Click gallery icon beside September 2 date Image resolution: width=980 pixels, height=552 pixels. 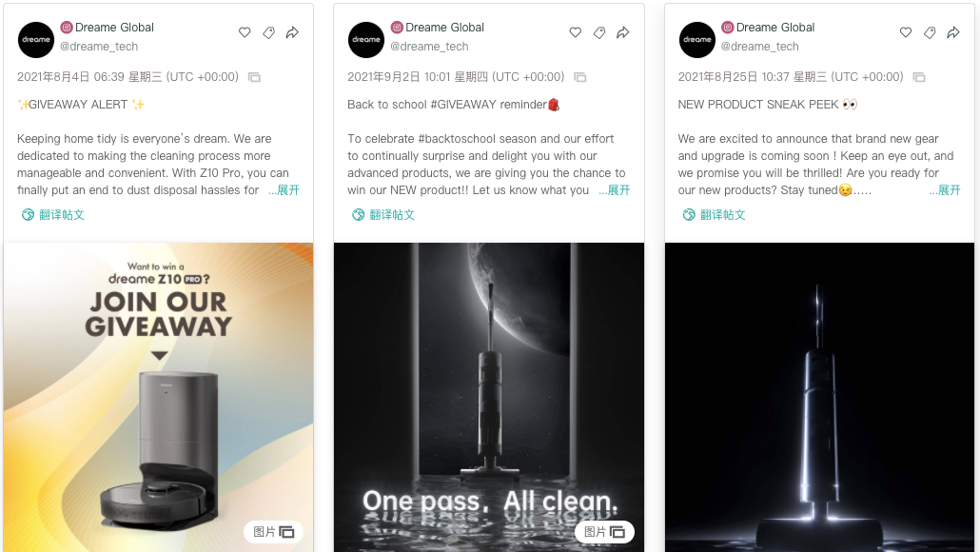[x=580, y=77]
